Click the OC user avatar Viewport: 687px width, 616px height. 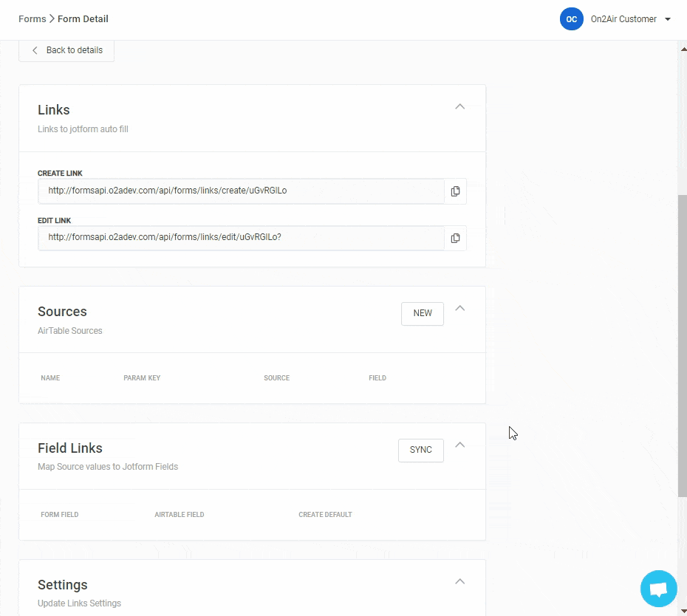tap(571, 19)
